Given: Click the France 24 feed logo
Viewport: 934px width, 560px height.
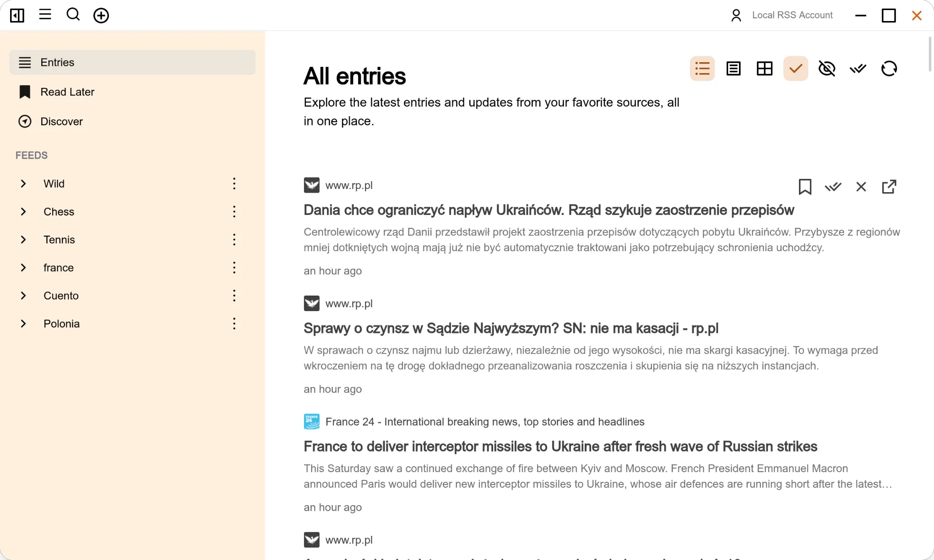Looking at the screenshot, I should coord(312,421).
